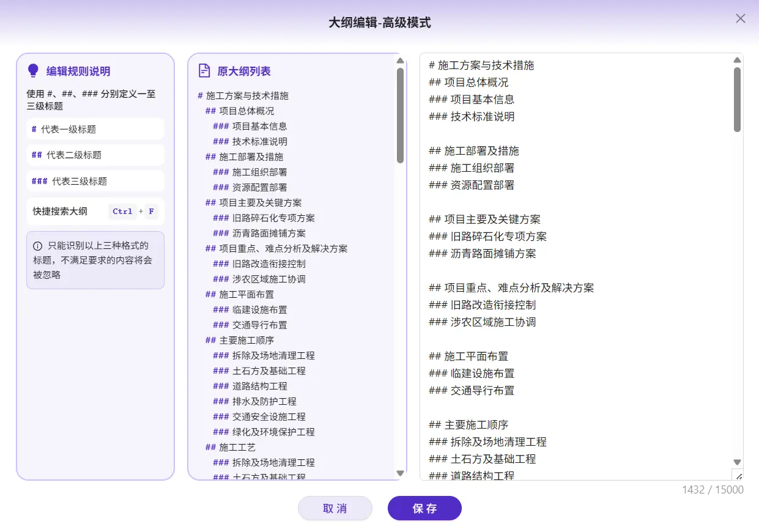Select '## 施工平面布置' in the outline list
This screenshot has width=759, height=532.
click(x=240, y=294)
